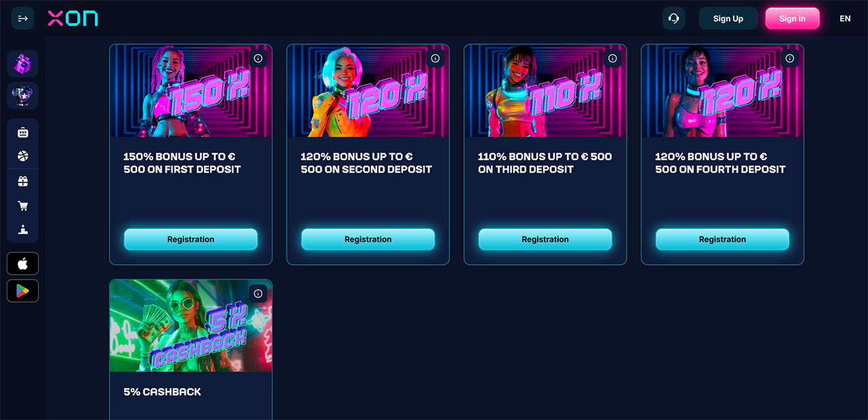This screenshot has width=868, height=420.
Task: Open the casino slot machine sidebar icon
Action: [22, 132]
